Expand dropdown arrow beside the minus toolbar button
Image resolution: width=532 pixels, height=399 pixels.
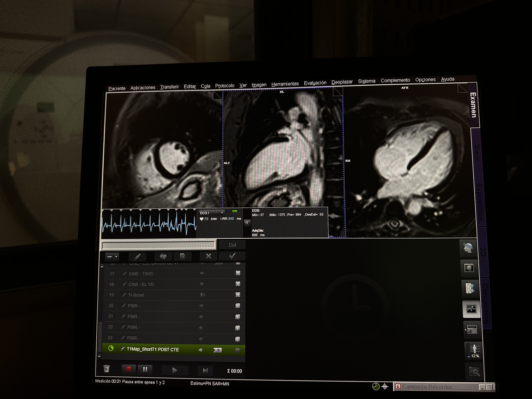point(116,257)
